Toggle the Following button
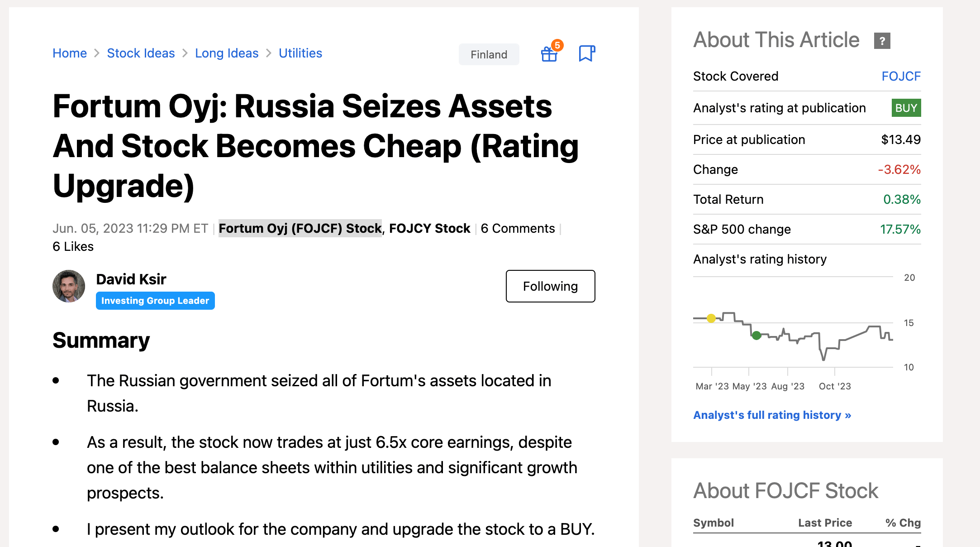This screenshot has height=547, width=980. (550, 286)
